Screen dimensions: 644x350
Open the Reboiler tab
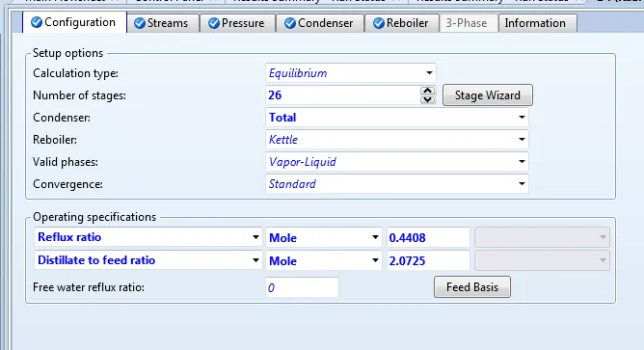(x=402, y=23)
